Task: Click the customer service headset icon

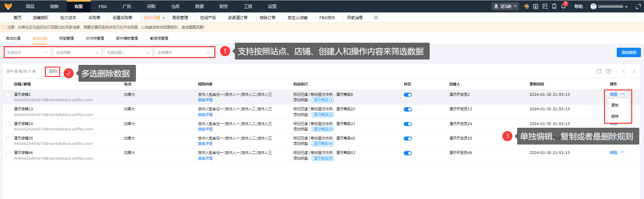Action: (527, 6)
